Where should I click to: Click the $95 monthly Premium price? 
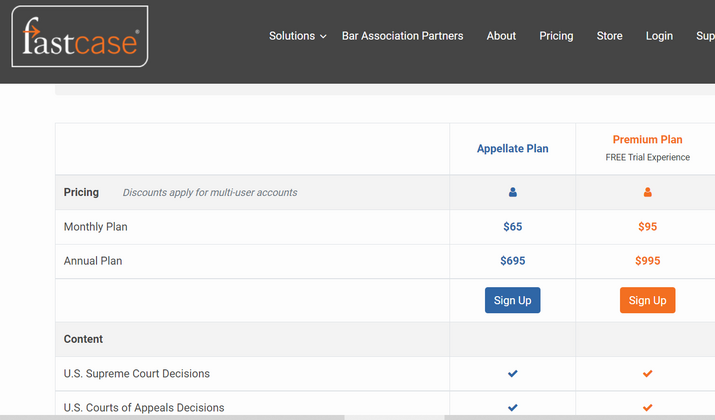(x=647, y=227)
